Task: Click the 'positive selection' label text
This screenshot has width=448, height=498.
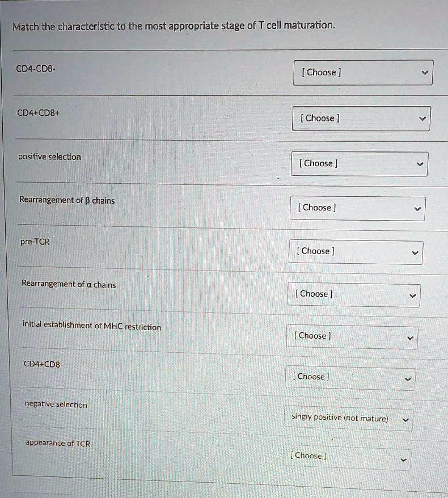Action: (x=49, y=157)
